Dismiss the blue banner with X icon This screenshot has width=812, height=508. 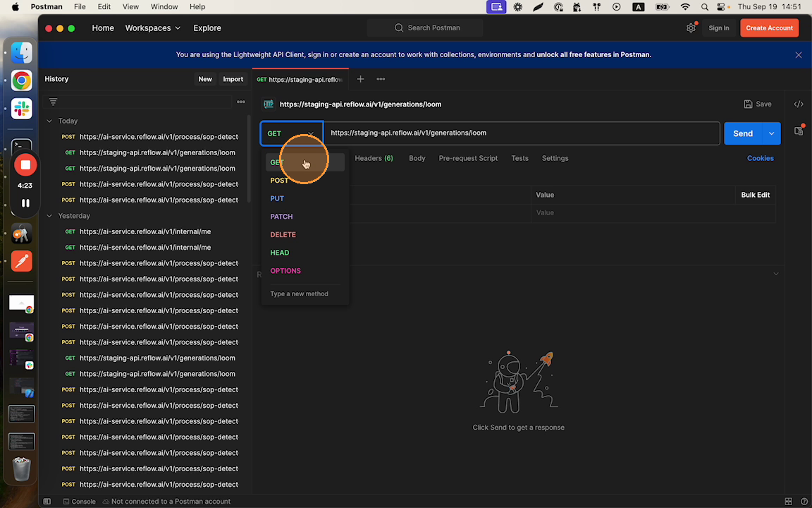pos(798,55)
